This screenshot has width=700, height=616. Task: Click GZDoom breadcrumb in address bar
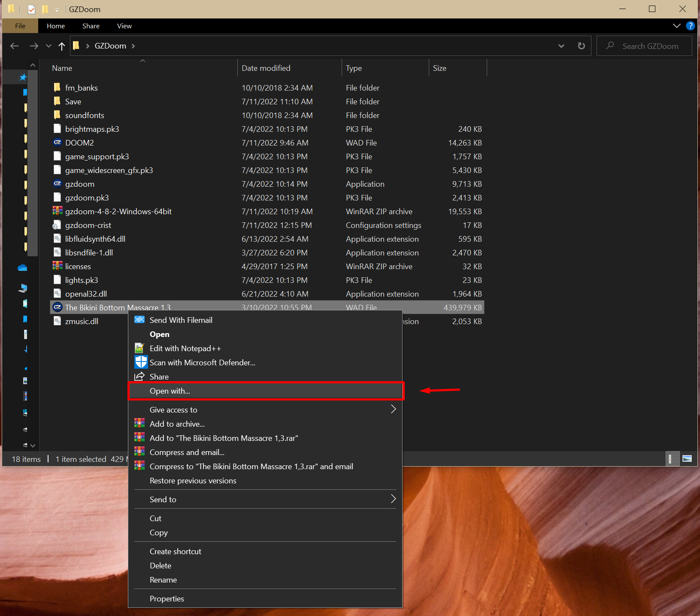coord(110,46)
